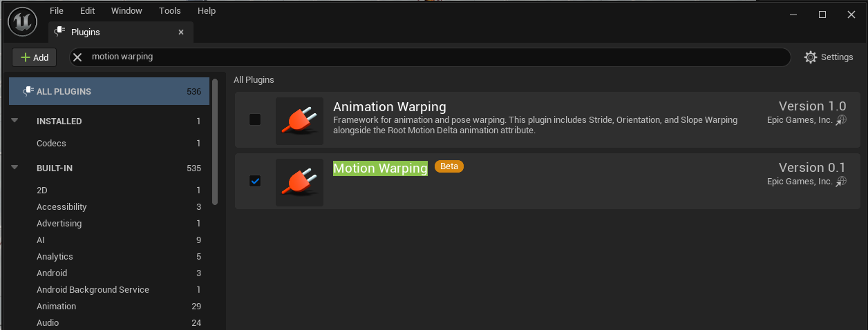Viewport: 868px width, 330px height.
Task: Select the Plugins tab
Action: pos(120,32)
